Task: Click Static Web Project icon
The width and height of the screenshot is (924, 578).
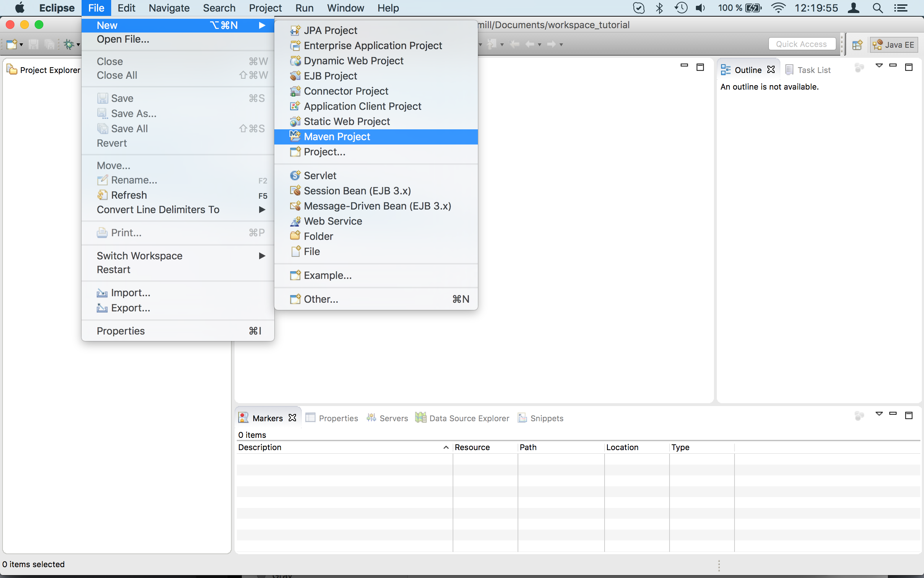Action: (x=295, y=121)
